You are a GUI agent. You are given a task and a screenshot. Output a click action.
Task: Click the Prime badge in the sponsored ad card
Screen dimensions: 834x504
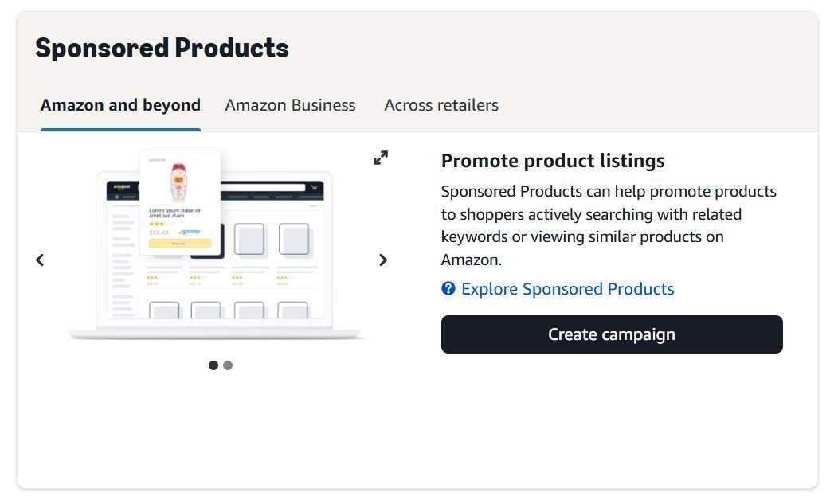point(190,231)
